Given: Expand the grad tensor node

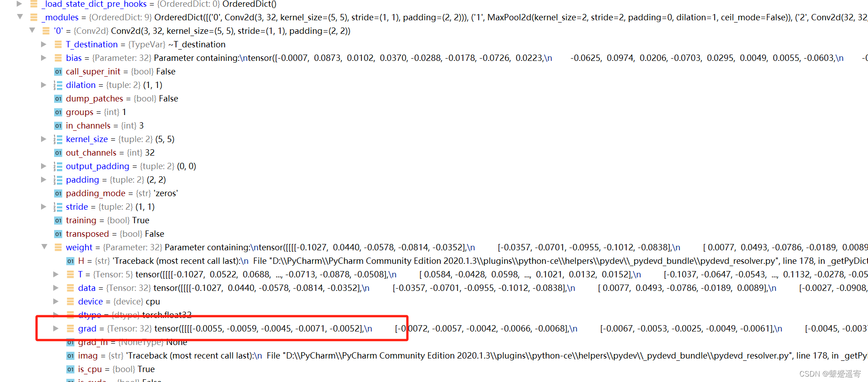Looking at the screenshot, I should pyautogui.click(x=56, y=328).
